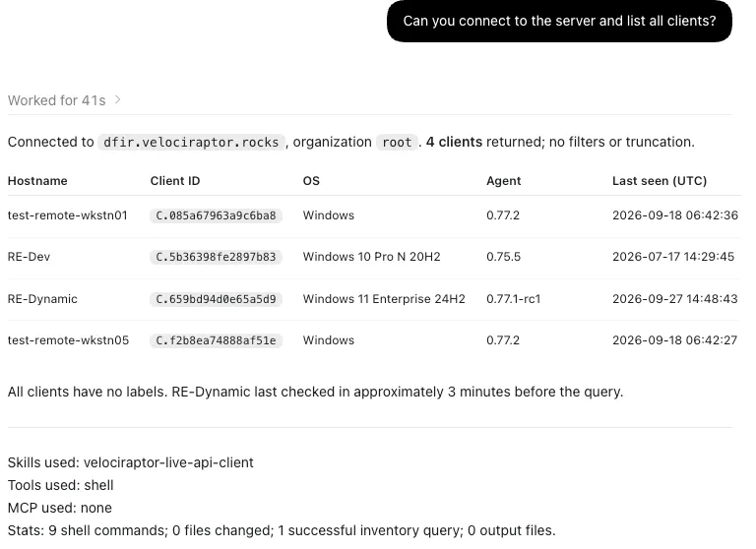Select the dfir.velociraptor.rocks server code chip
The width and height of the screenshot is (756, 549).
[191, 143]
